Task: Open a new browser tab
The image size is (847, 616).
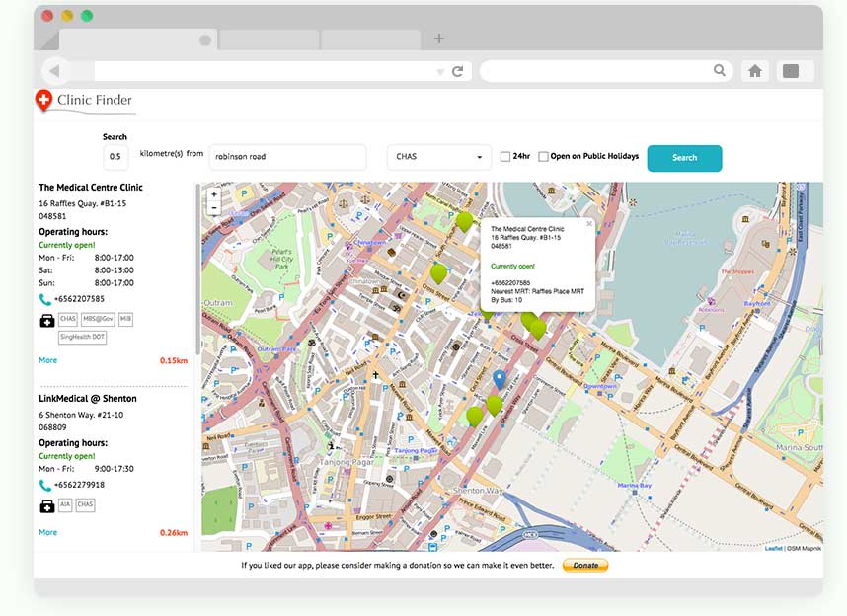Action: point(438,39)
